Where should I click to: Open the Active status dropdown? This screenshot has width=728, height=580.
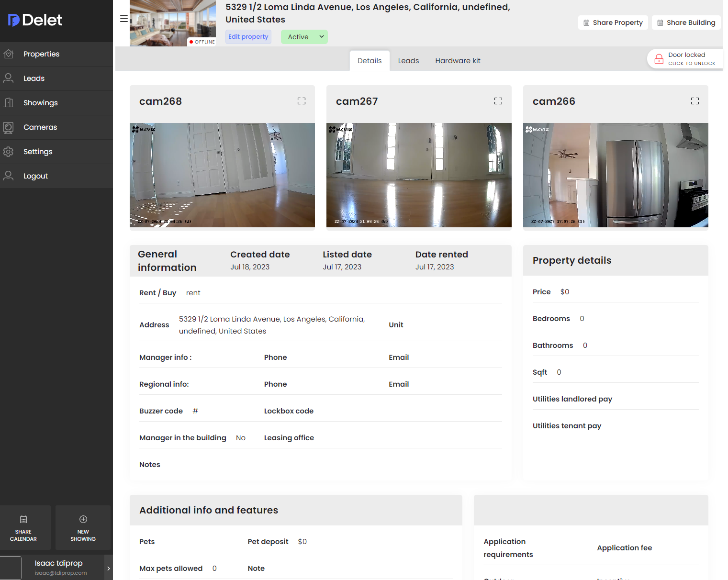[x=304, y=37]
